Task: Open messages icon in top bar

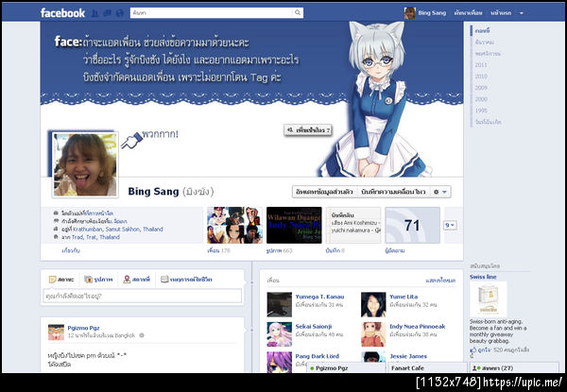Action: [107, 13]
